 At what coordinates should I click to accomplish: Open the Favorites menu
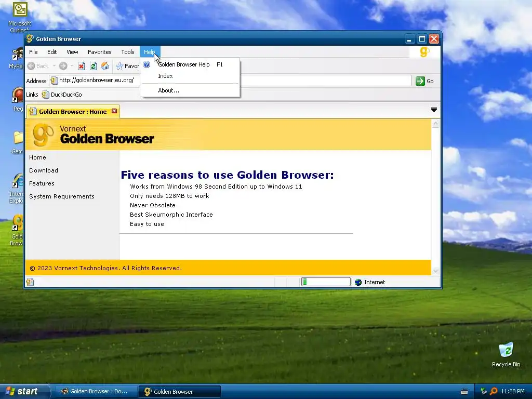pyautogui.click(x=99, y=52)
